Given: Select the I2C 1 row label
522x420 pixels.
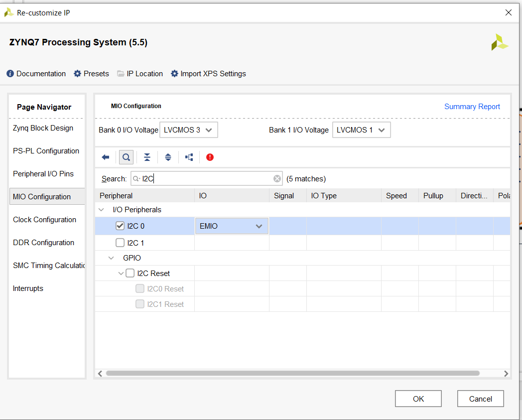Looking at the screenshot, I should (135, 243).
